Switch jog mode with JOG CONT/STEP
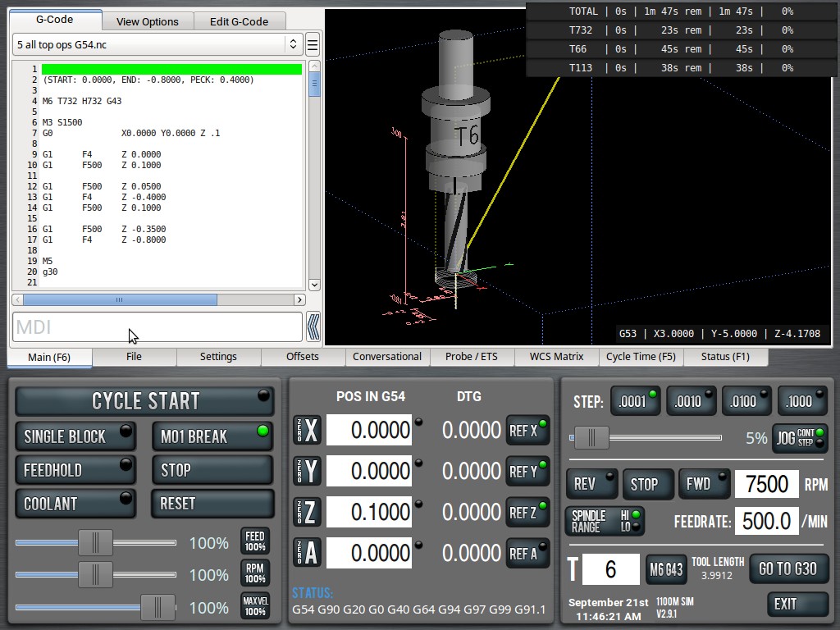The image size is (840, 630). (799, 438)
